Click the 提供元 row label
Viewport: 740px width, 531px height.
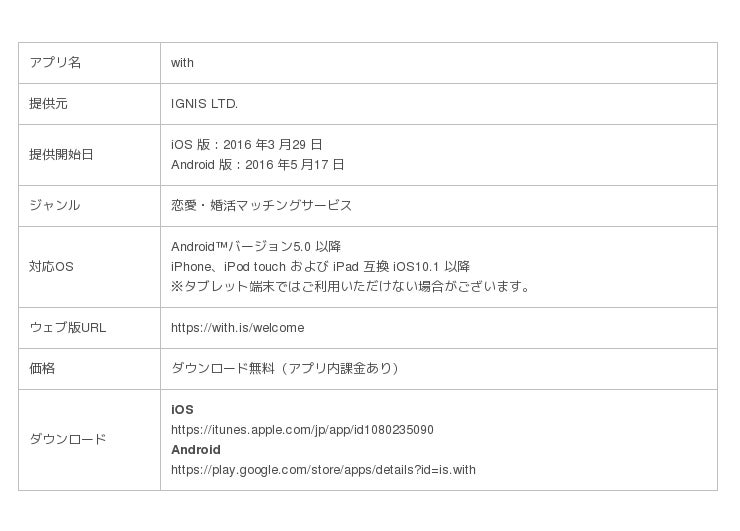[48, 104]
